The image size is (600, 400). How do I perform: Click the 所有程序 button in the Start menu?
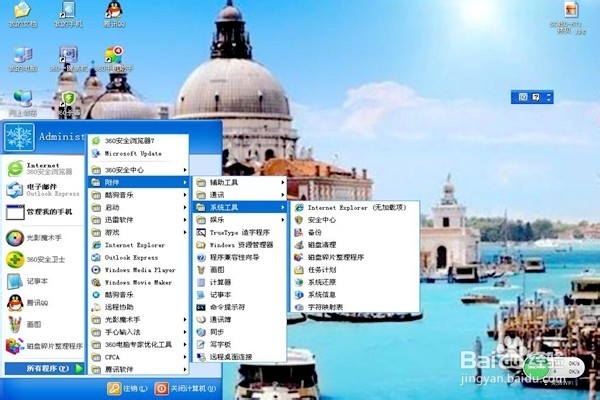pos(44,368)
